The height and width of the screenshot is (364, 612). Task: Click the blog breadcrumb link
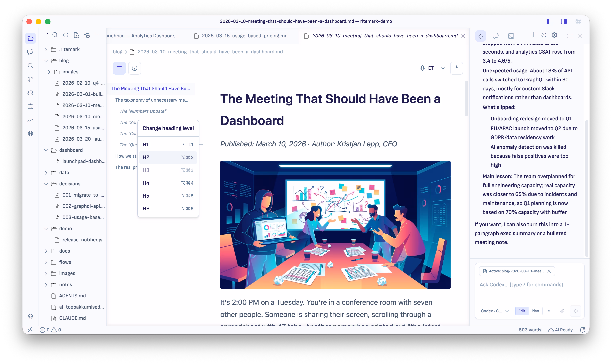[x=117, y=52]
